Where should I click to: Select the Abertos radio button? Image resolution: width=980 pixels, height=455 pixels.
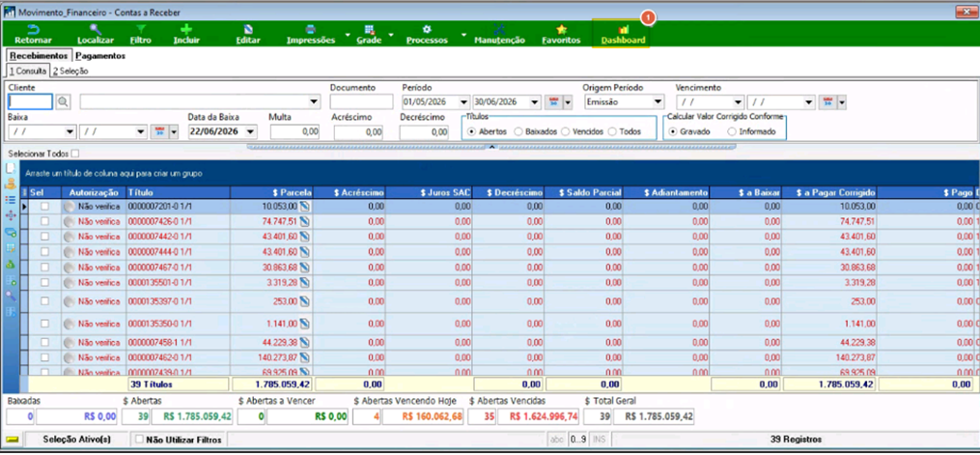(470, 132)
